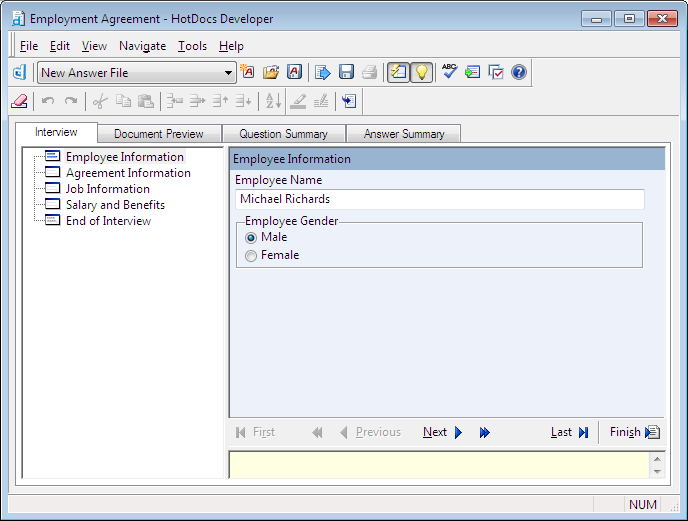Jump to the Last dialog
688x521 pixels.
point(570,432)
